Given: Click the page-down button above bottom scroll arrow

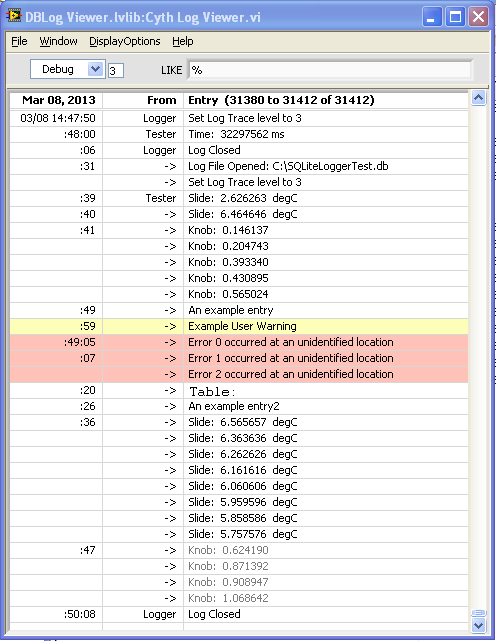Looking at the screenshot, I should 478,613.
